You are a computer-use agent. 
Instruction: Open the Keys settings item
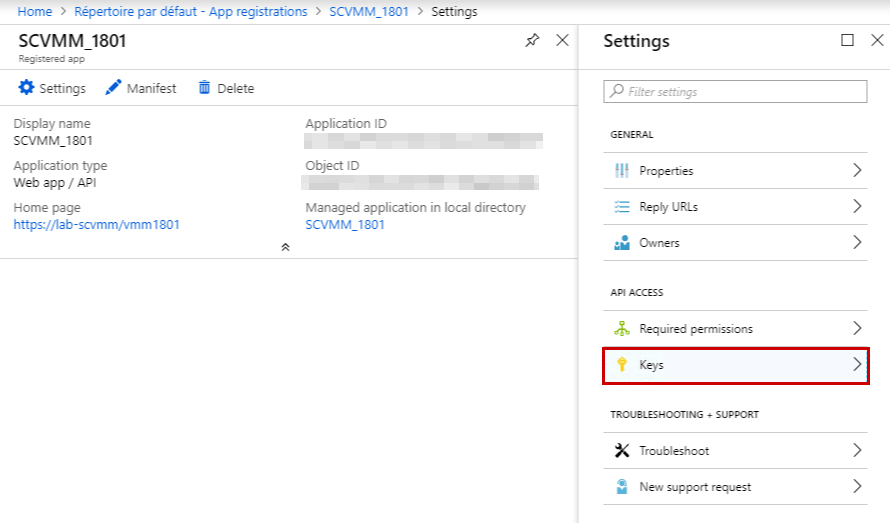tap(736, 366)
